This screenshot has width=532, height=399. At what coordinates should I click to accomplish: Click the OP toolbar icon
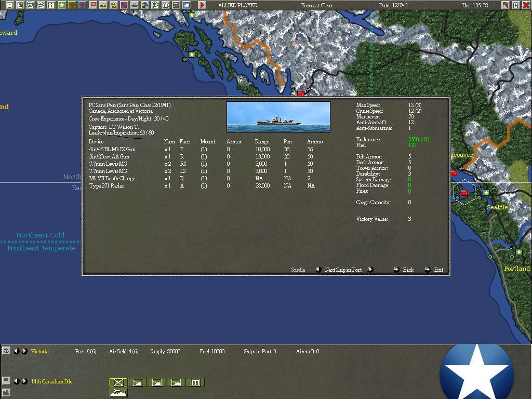point(166,5)
